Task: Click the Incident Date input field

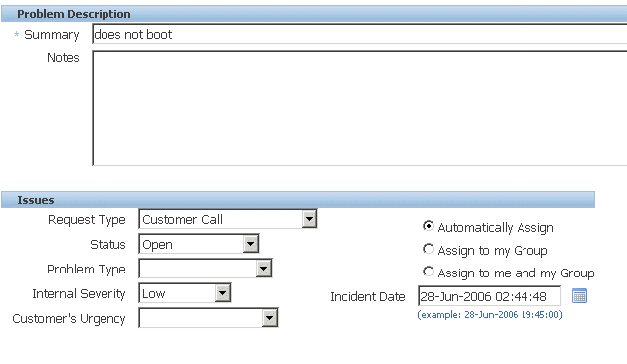Action: tap(490, 296)
